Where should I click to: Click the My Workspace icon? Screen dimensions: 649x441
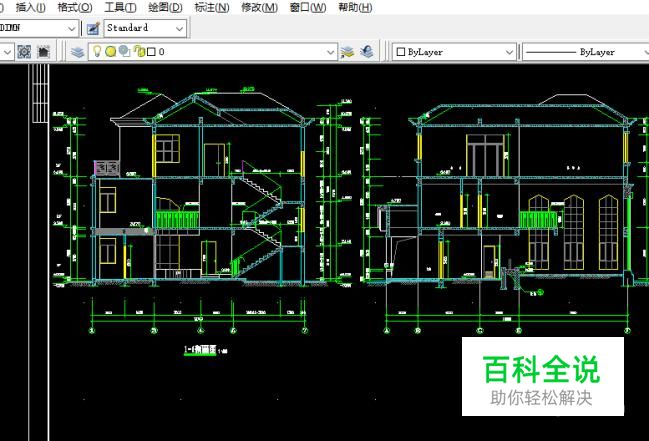tap(43, 52)
